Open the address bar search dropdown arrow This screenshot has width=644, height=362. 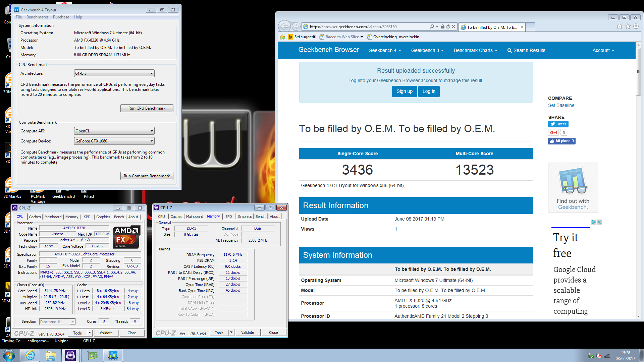[437, 26]
